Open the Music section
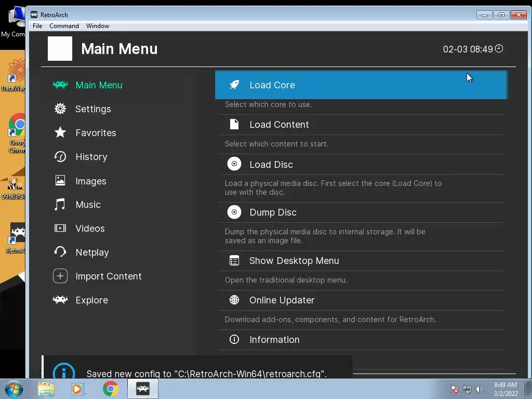The width and height of the screenshot is (532, 399). point(88,205)
